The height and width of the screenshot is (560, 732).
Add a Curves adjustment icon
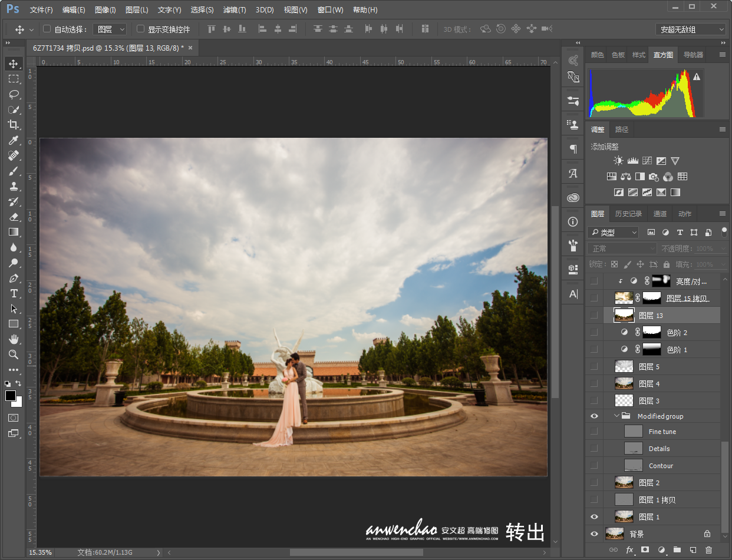click(647, 161)
